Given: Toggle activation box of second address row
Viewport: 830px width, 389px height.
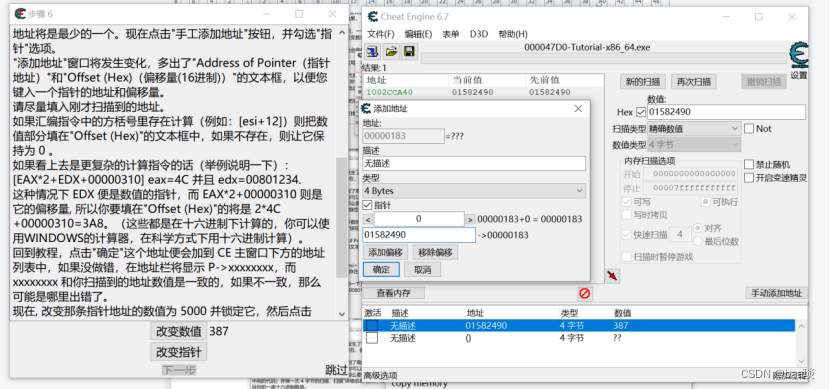Looking at the screenshot, I should pos(372,338).
